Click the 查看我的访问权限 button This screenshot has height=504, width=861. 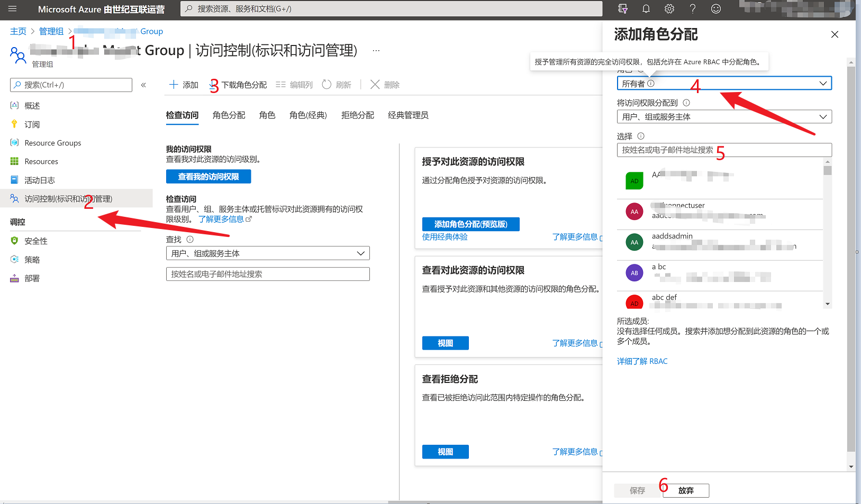pos(209,177)
